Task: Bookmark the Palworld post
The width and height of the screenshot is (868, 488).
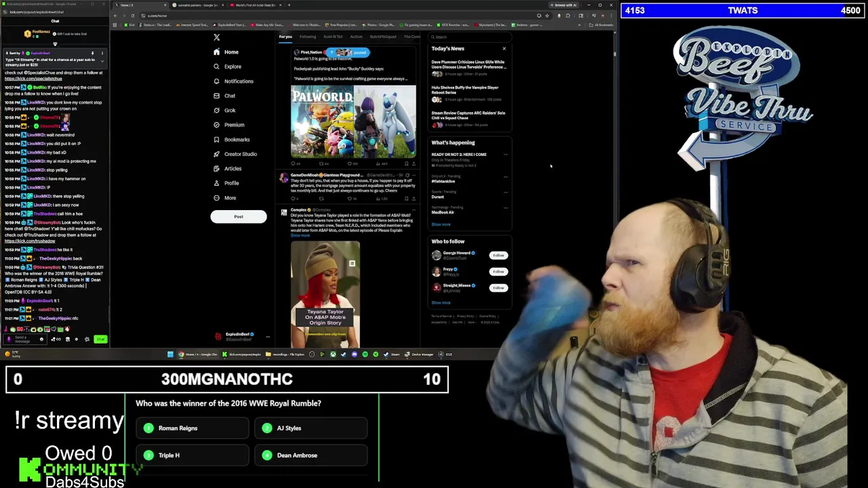Action: [x=406, y=163]
